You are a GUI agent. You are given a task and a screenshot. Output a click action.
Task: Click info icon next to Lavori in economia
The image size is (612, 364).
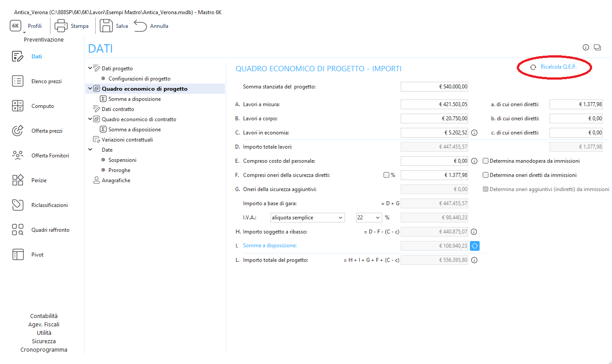[474, 133]
